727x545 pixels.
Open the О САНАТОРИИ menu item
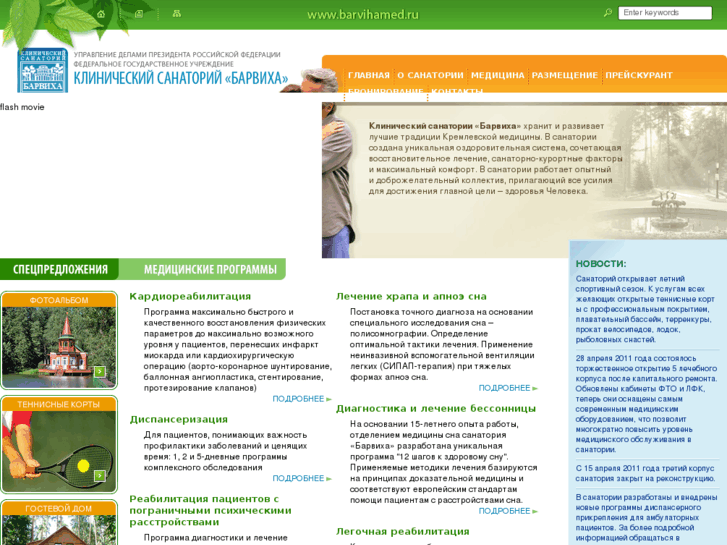(430, 75)
